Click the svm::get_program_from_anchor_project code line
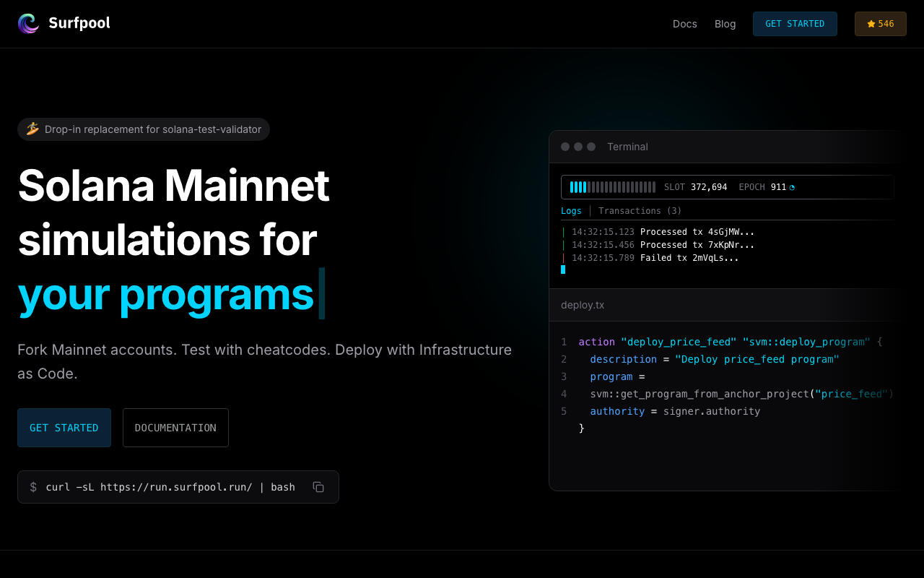 click(741, 394)
